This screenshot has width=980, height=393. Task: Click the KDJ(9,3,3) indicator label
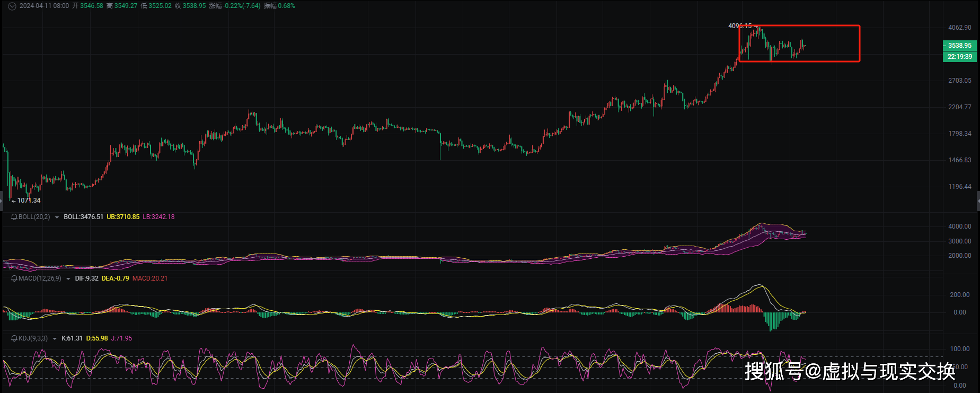tap(33, 338)
